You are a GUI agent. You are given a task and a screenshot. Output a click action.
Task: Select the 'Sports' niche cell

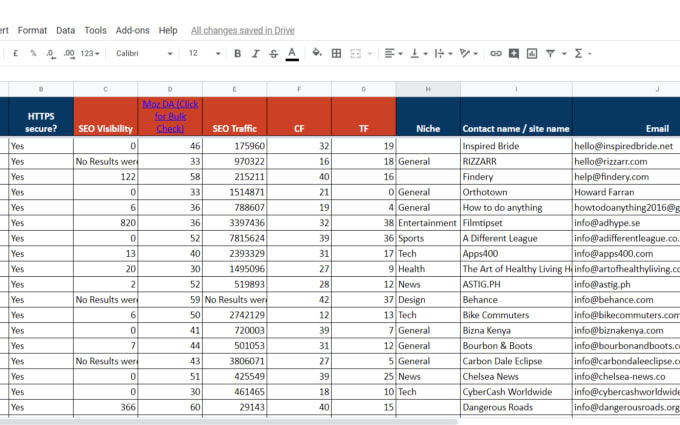428,238
